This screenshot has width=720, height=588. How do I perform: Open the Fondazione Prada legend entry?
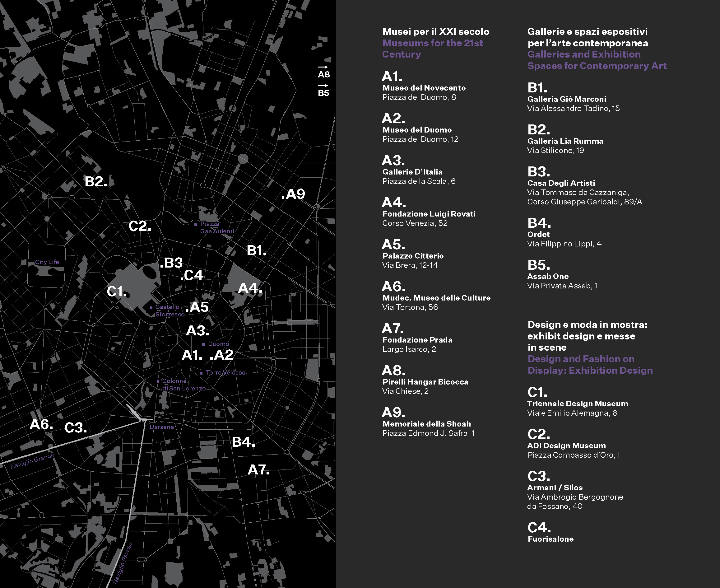(417, 340)
